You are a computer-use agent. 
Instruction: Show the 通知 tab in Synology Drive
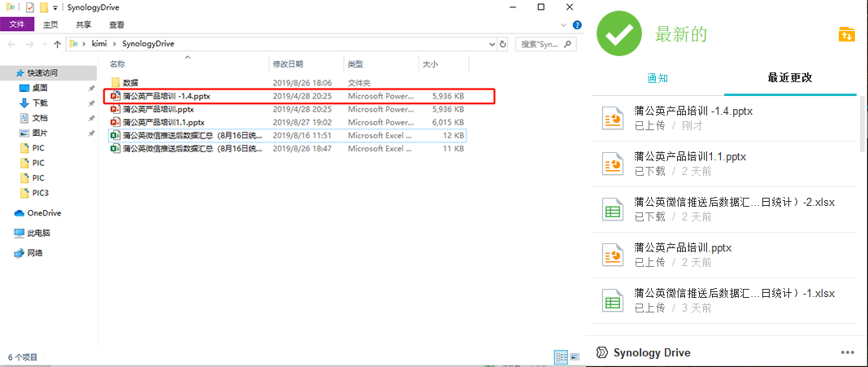[x=658, y=78]
